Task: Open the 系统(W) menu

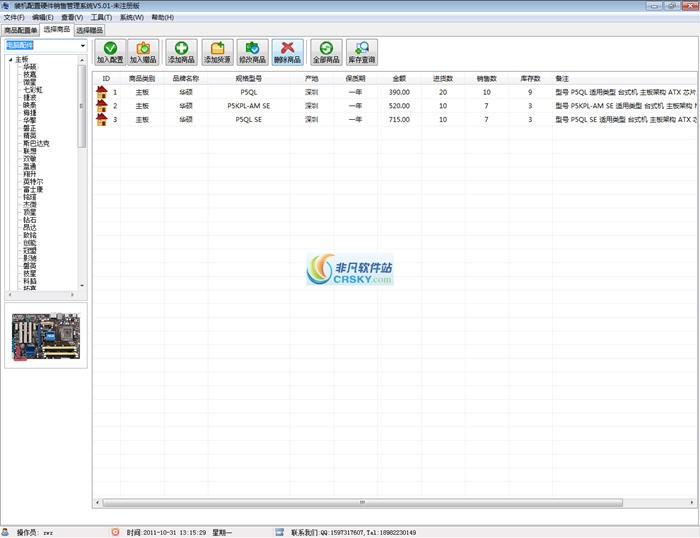Action: [x=132, y=17]
